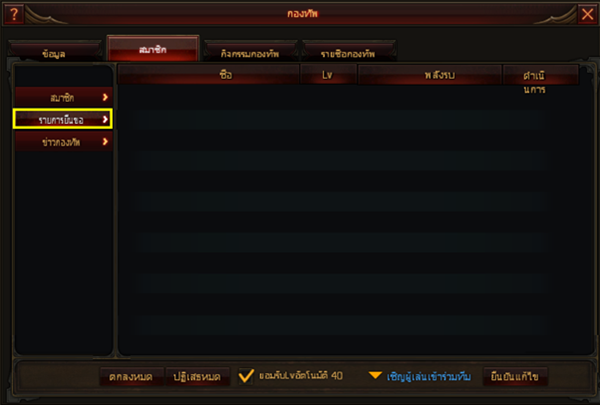The image size is (600, 405).
Task: Open the เชิญผู้เล่นเข้าร่วมทีม invite link
Action: tap(429, 376)
